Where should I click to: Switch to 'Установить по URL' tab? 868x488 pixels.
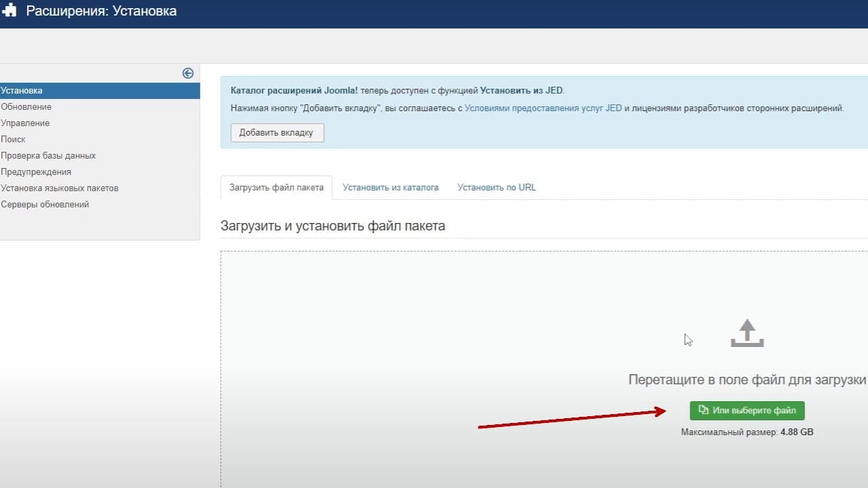pyautogui.click(x=496, y=188)
